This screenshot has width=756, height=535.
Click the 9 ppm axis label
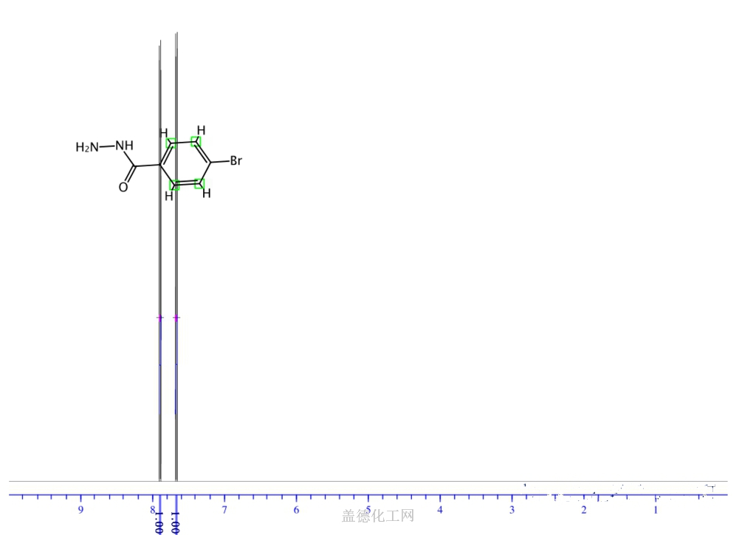tap(80, 510)
